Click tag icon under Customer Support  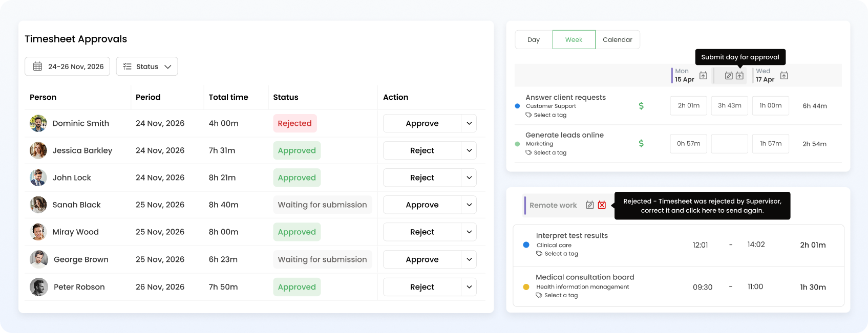[x=528, y=115]
